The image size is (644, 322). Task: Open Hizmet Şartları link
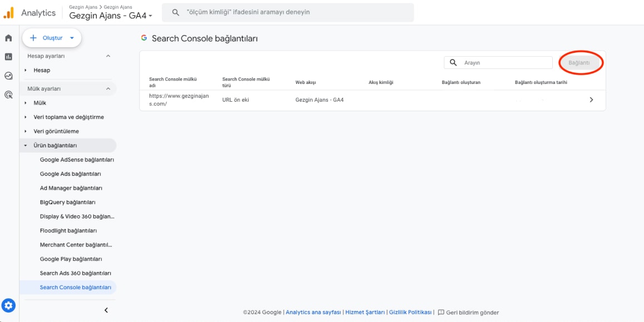coord(365,313)
